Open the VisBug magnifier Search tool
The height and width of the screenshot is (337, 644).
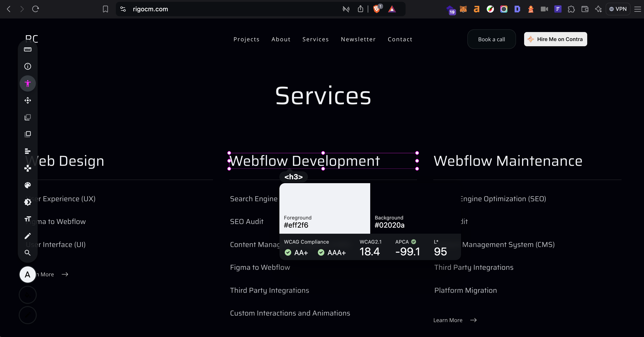tap(27, 253)
